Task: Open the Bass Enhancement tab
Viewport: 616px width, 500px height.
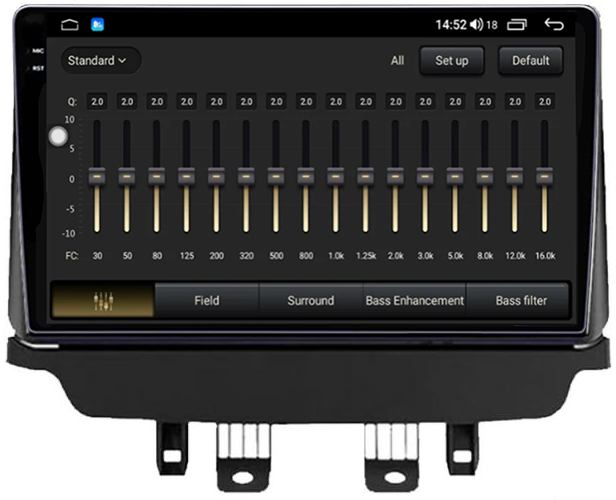Action: (414, 300)
